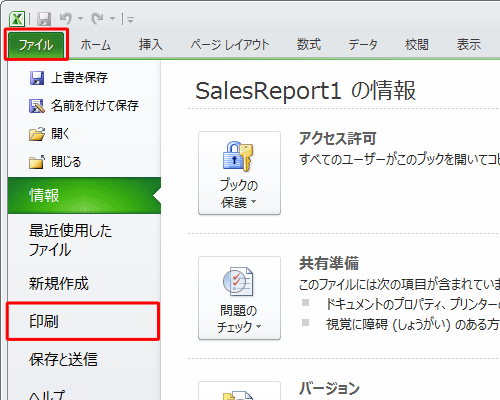500x400 pixels.
Task: Open the Redo history dropdown arrow
Action: 112,19
